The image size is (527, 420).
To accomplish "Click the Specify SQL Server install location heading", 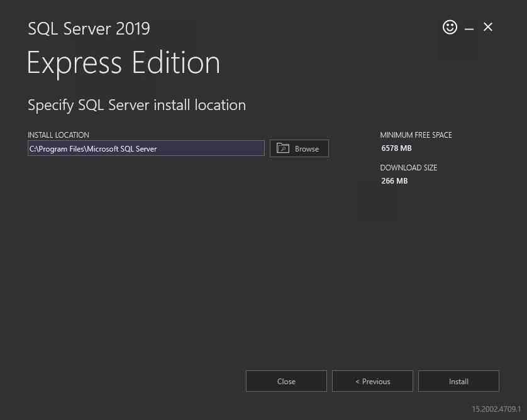I will (137, 105).
